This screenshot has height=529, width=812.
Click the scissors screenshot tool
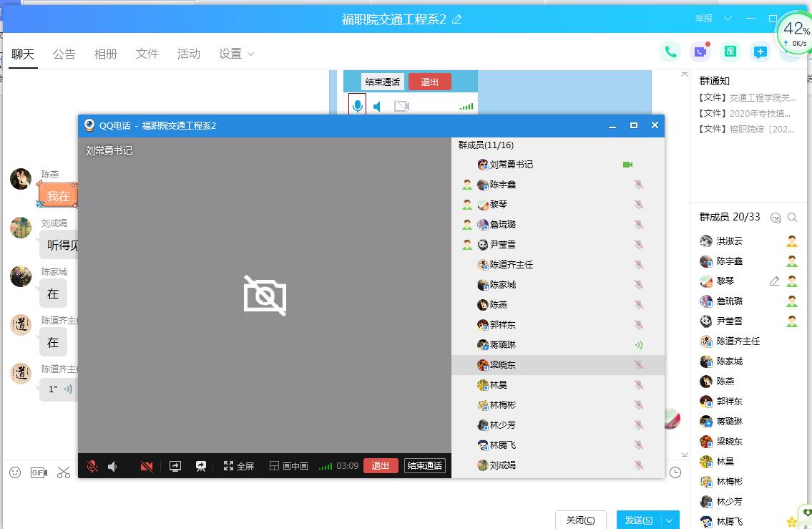click(x=64, y=472)
